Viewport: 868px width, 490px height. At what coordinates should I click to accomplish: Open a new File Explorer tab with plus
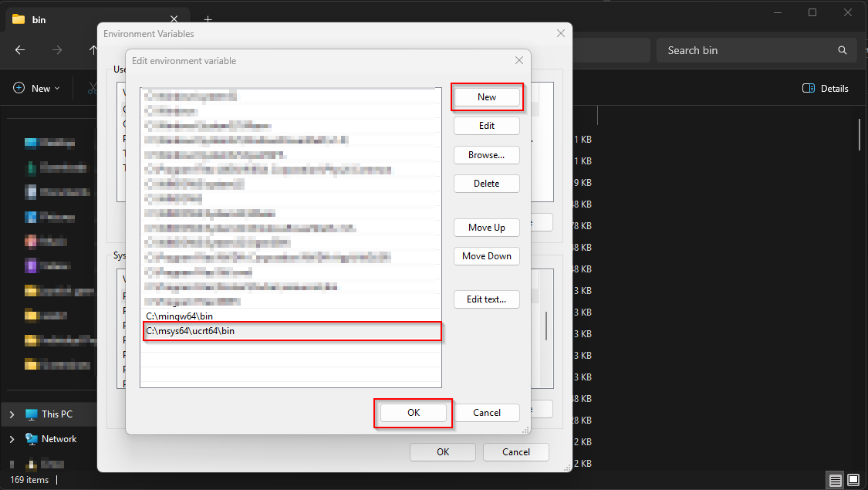(208, 19)
